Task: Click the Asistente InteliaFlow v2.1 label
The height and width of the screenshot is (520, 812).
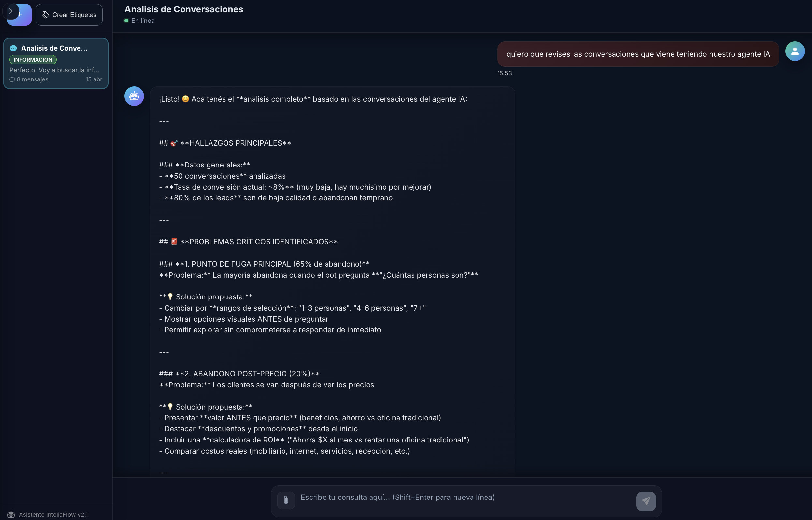Action: point(53,514)
